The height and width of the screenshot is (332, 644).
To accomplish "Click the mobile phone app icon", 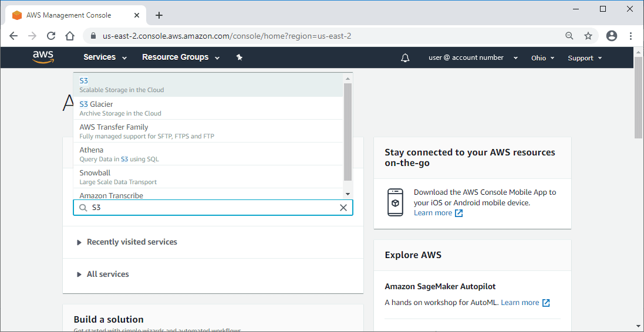I will pos(395,202).
